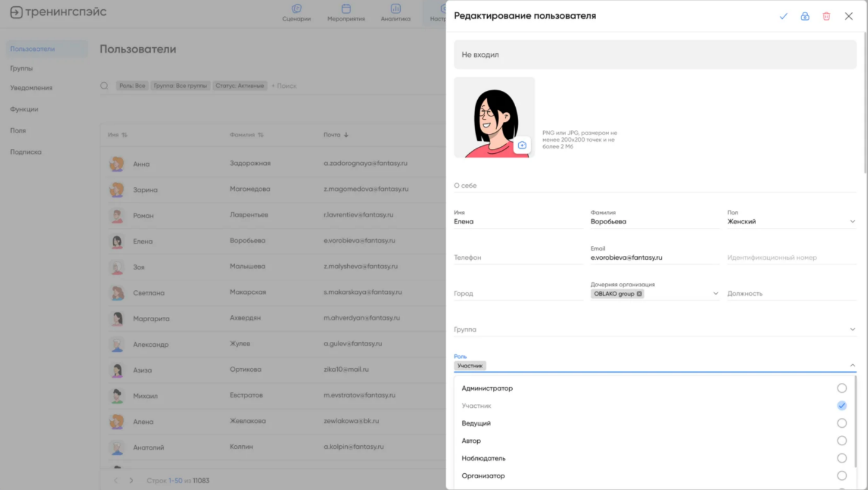The image size is (868, 490).
Task: Click the Статус: Активные filter chip
Action: point(240,86)
